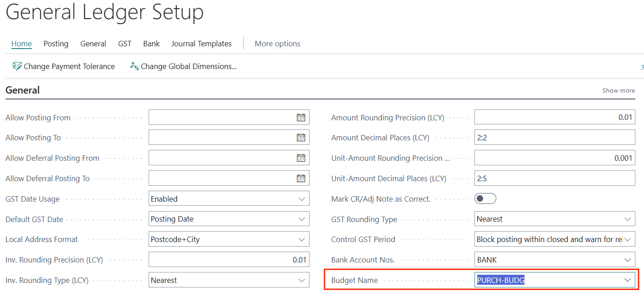Expand the GST Rounding Type dropdown
644x292 pixels.
pos(628,219)
